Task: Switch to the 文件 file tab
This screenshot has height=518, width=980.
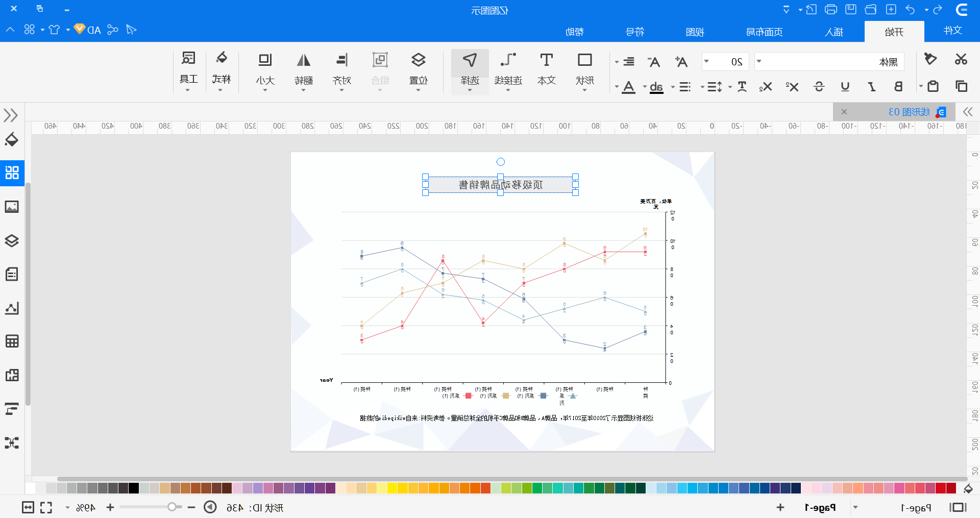Action: point(952,31)
